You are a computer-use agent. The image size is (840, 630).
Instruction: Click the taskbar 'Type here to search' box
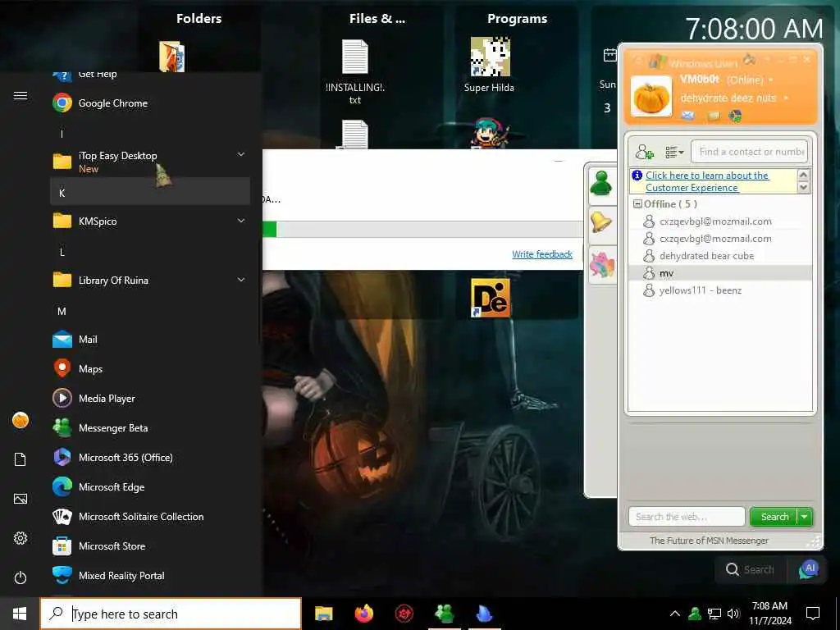tap(171, 614)
